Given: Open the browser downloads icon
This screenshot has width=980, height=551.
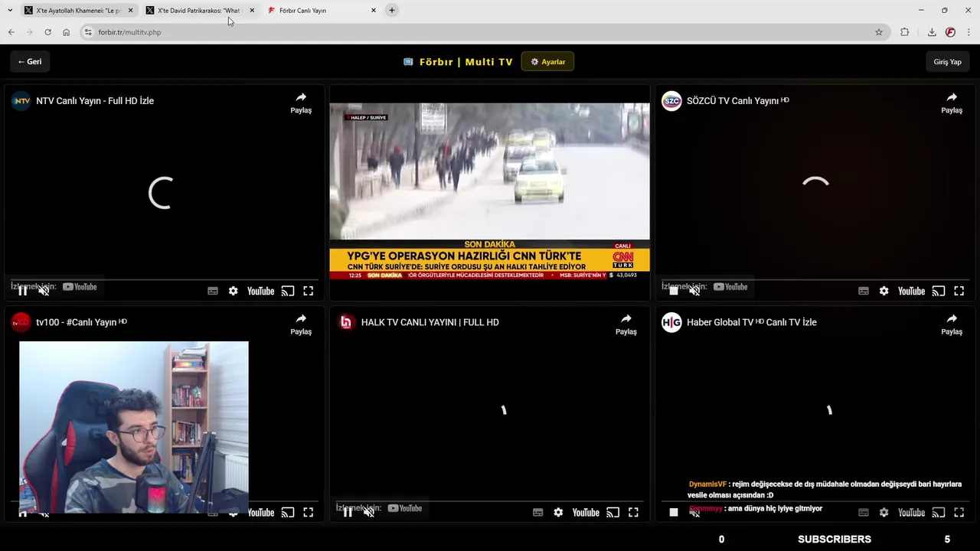Looking at the screenshot, I should point(932,32).
